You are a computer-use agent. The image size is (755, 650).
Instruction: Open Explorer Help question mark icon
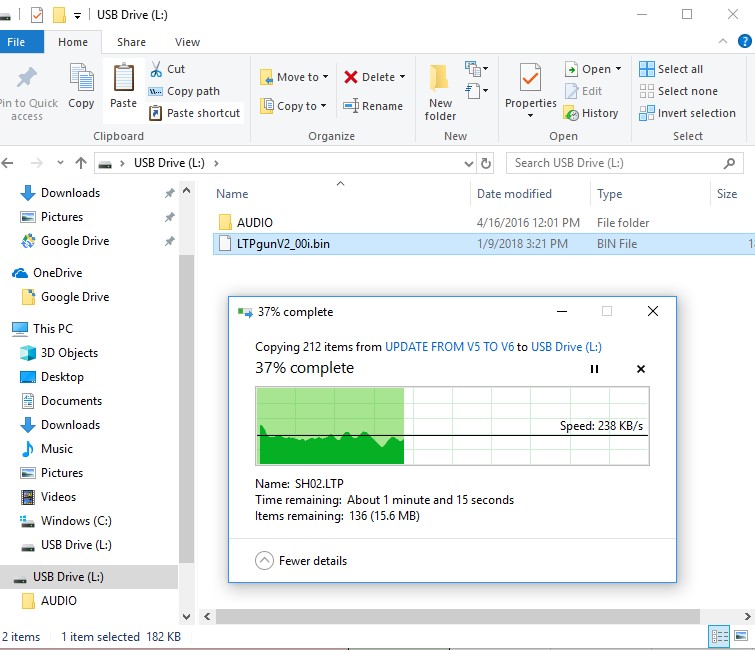[744, 41]
